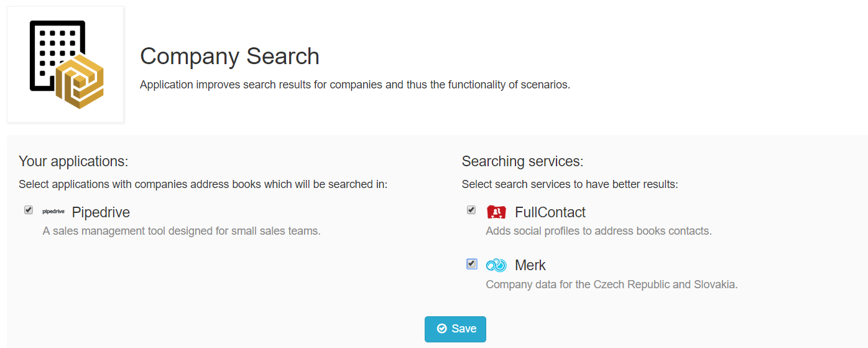Click the small pipedrive logo icon

(x=53, y=212)
